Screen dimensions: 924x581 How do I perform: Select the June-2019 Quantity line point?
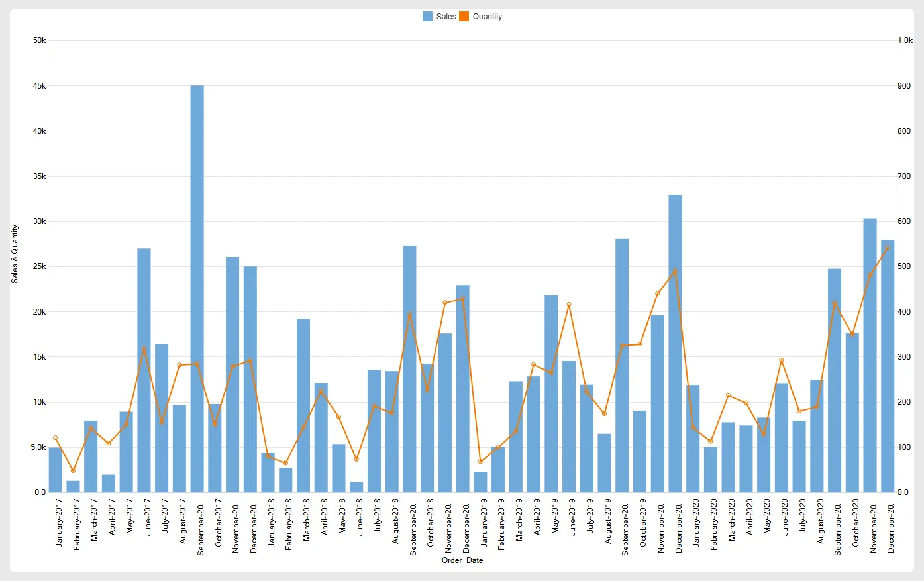click(569, 305)
